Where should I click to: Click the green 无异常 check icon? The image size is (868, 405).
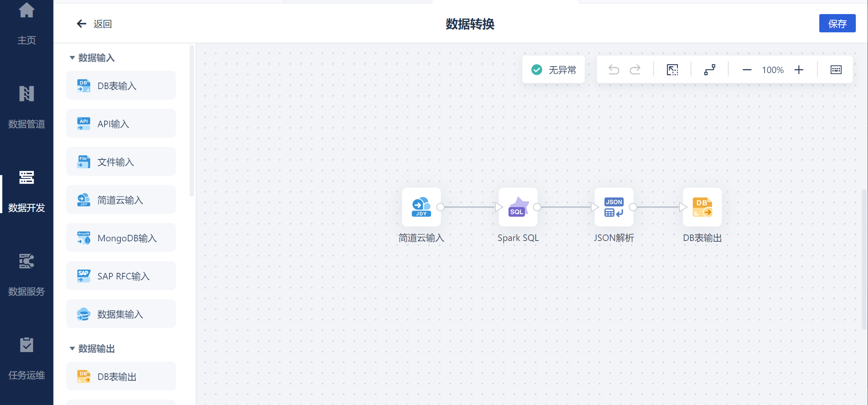(537, 70)
